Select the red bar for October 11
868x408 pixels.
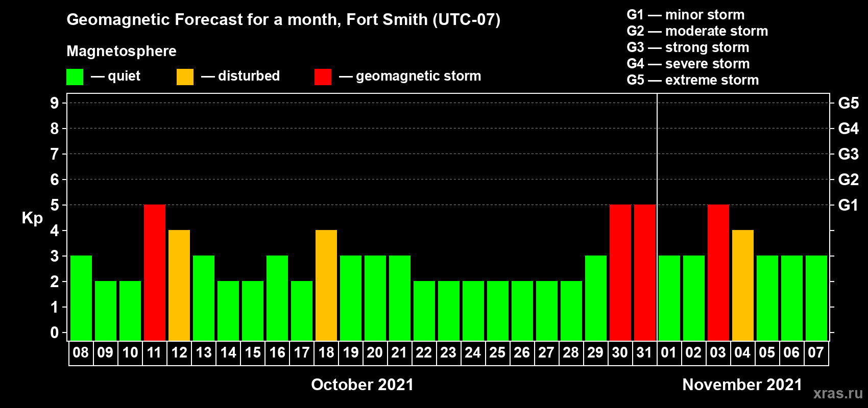[x=155, y=273]
